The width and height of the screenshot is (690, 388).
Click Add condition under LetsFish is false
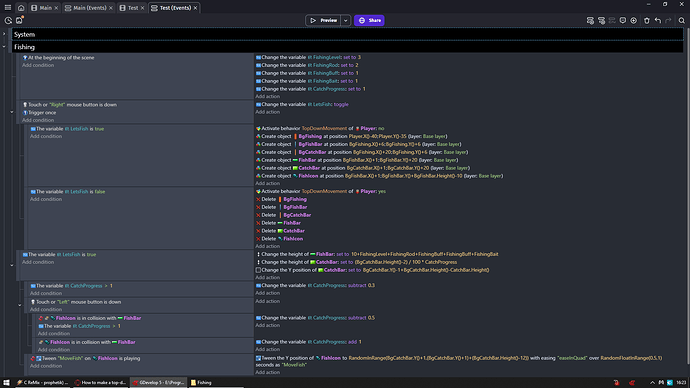click(46, 199)
